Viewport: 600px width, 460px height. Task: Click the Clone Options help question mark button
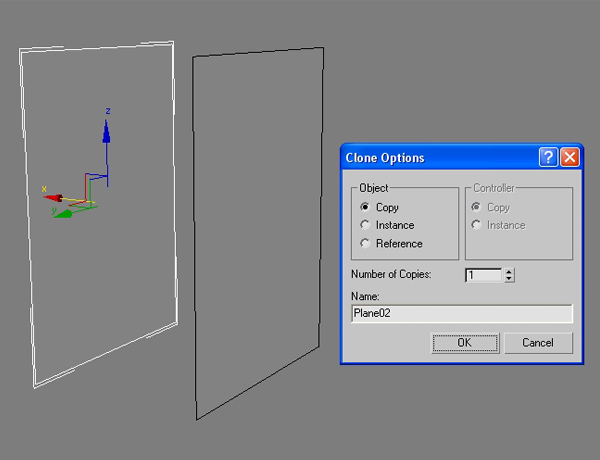(548, 157)
